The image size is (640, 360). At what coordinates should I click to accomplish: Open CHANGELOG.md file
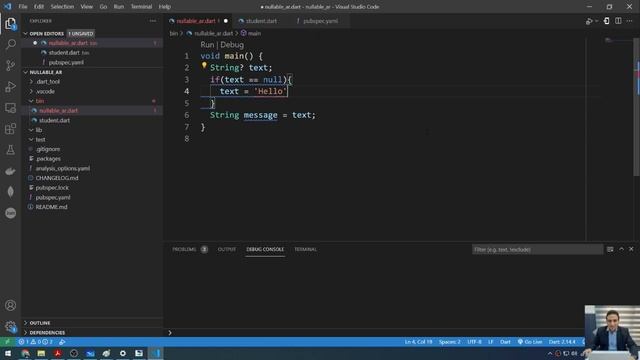click(x=57, y=178)
